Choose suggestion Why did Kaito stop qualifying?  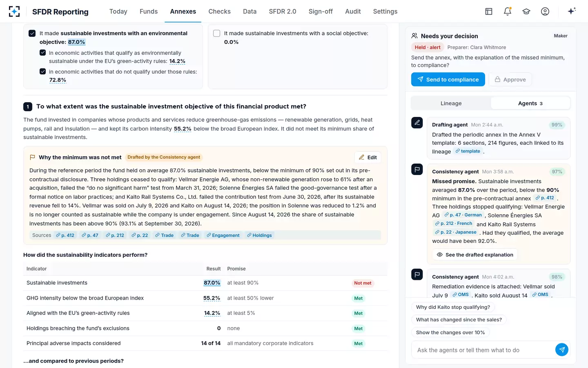click(453, 307)
